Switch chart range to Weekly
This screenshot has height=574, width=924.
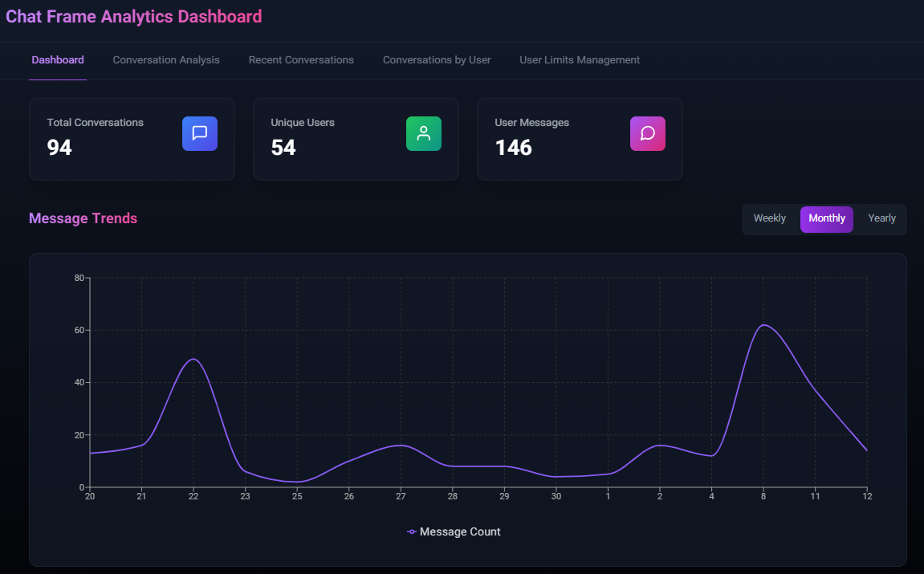769,218
